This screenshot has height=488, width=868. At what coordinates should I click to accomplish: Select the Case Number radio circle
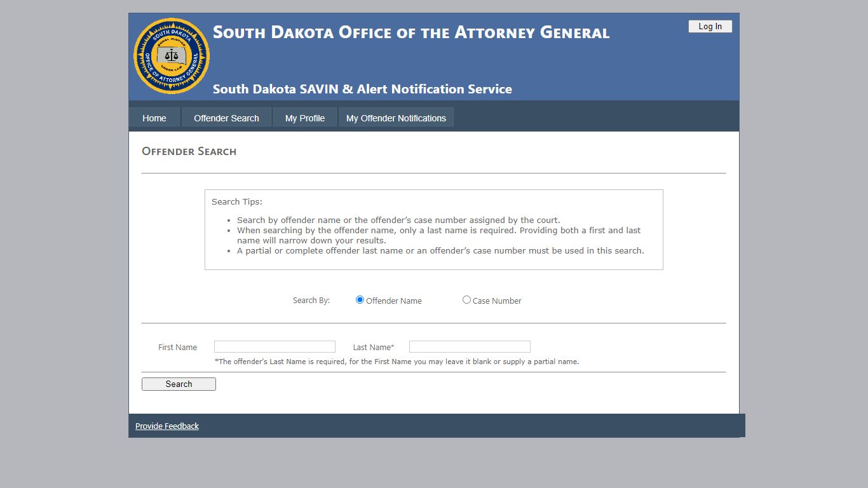[466, 300]
